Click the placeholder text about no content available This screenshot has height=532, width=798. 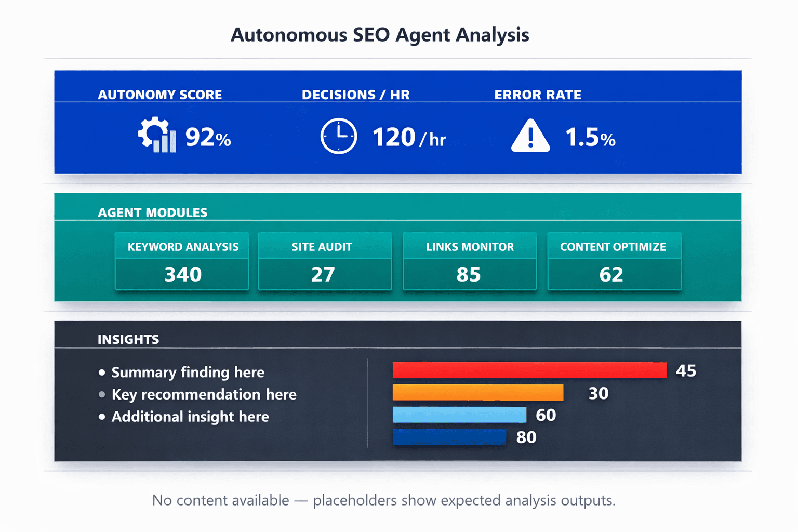383,500
